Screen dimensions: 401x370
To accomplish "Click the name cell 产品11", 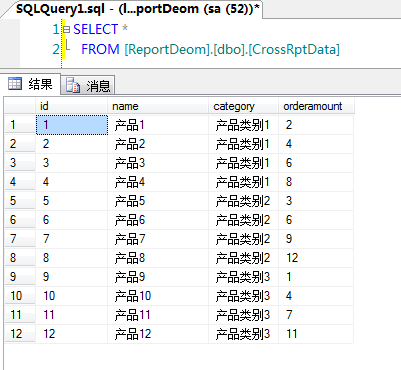I will click(x=158, y=315).
